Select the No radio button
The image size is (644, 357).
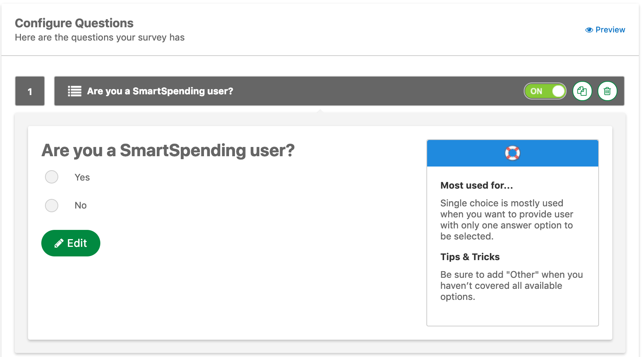pos(52,206)
